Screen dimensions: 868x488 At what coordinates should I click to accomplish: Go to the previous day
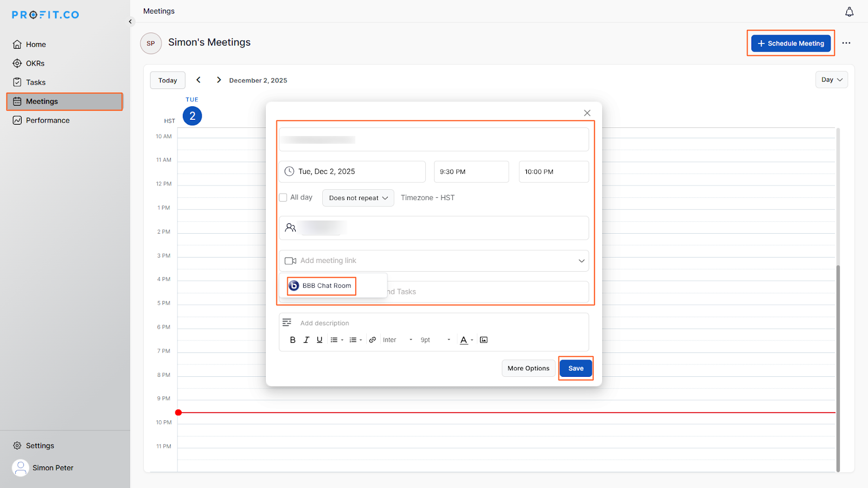199,80
